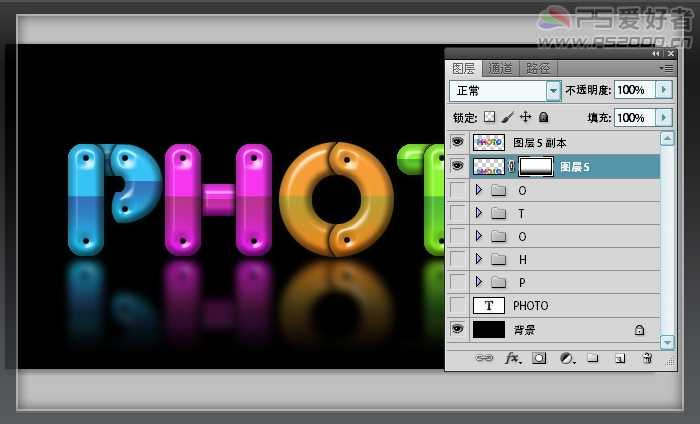700x424 pixels.
Task: Expand the H layer group
Action: (479, 259)
